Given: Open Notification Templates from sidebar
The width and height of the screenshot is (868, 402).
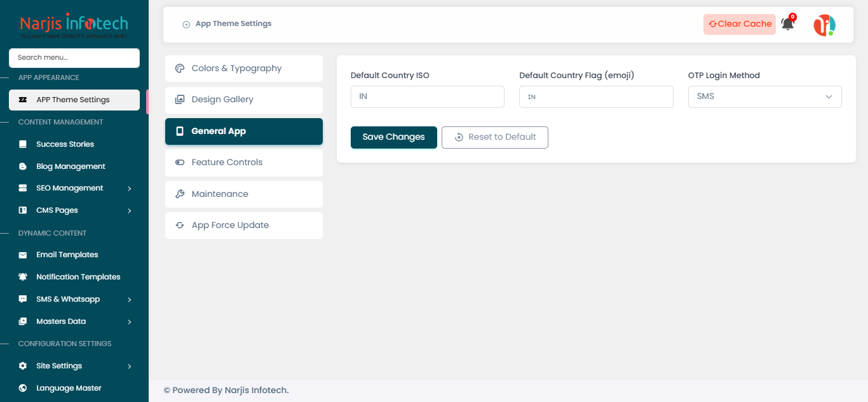Looking at the screenshot, I should [74, 277].
